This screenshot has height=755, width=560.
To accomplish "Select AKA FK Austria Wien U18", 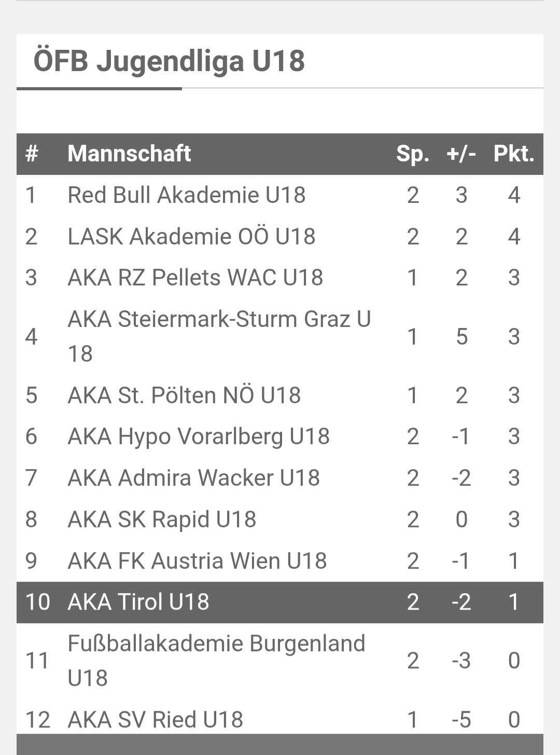I will pos(197,561).
